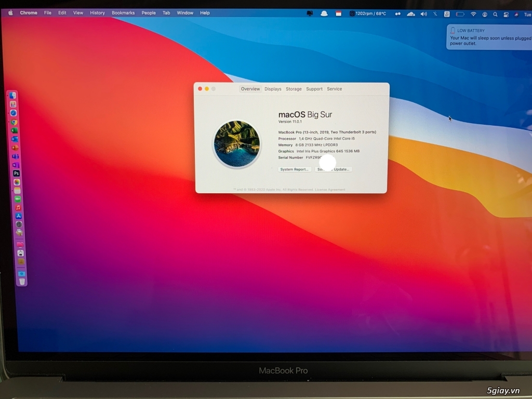This screenshot has height=399, width=532.
Task: Open the user account menu bar icon
Action: [485, 15]
